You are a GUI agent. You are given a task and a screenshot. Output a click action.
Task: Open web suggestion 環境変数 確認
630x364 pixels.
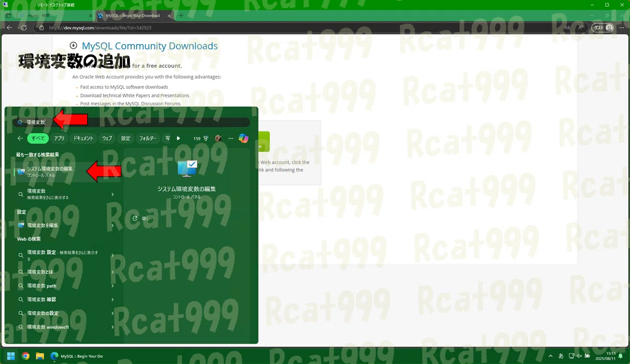pos(67,299)
